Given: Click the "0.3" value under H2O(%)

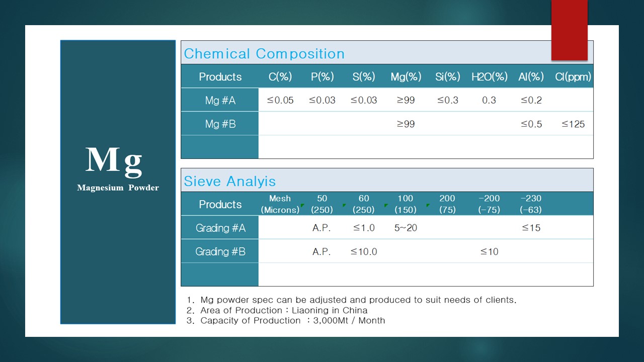Looking at the screenshot, I should point(489,100).
